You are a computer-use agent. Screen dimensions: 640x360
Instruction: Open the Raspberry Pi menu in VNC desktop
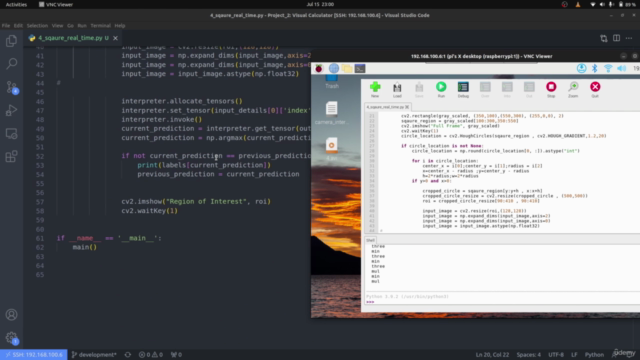pyautogui.click(x=319, y=68)
